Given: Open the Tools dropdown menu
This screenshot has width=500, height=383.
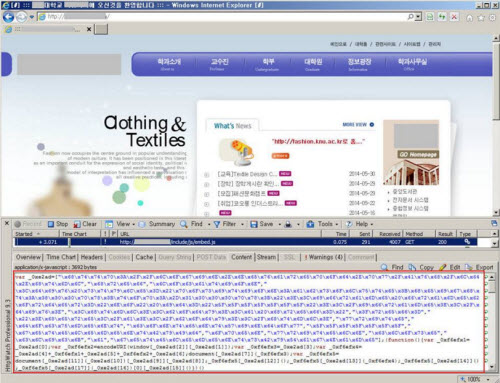Looking at the screenshot, I should [322, 224].
